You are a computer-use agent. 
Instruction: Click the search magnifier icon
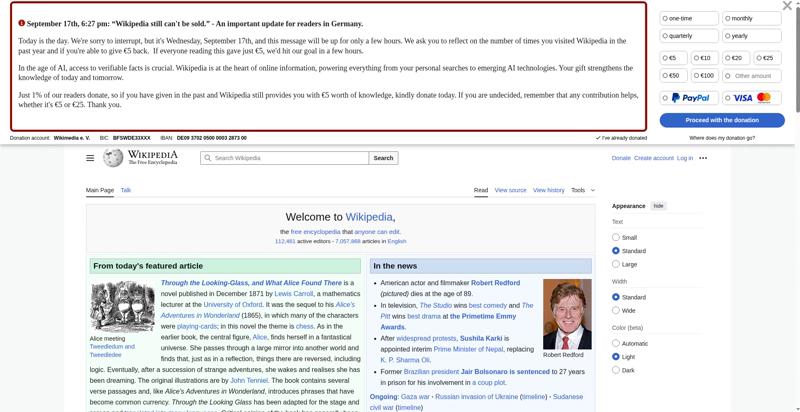[208, 158]
